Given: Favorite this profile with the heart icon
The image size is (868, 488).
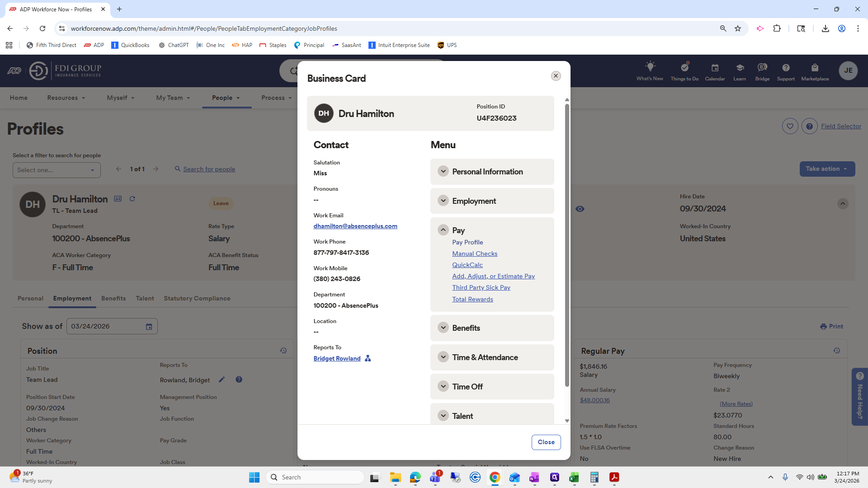Looking at the screenshot, I should [x=790, y=126].
